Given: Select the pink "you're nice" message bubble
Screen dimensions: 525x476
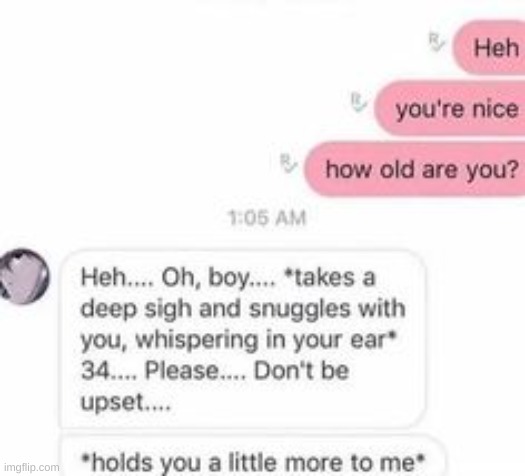Looking at the screenshot, I should point(450,108).
